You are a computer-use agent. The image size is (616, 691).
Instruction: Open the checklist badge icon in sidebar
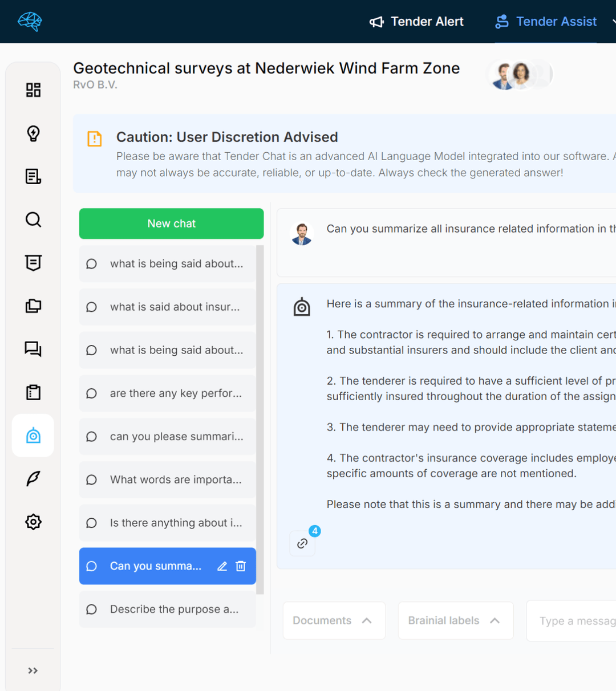[x=33, y=263]
